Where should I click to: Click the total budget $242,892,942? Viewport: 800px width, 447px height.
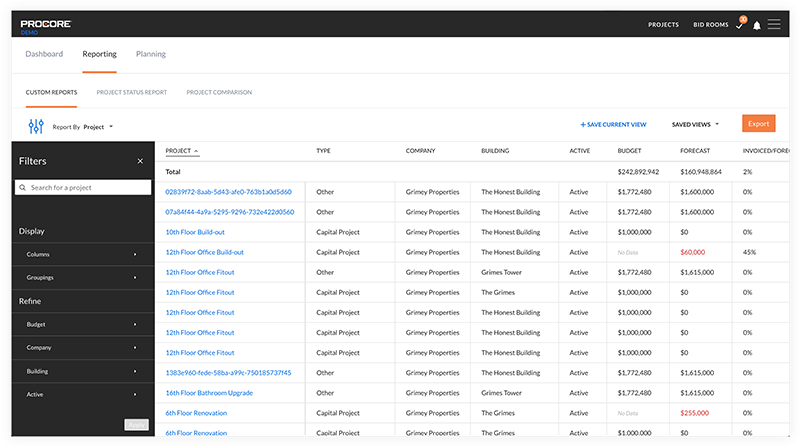(638, 172)
